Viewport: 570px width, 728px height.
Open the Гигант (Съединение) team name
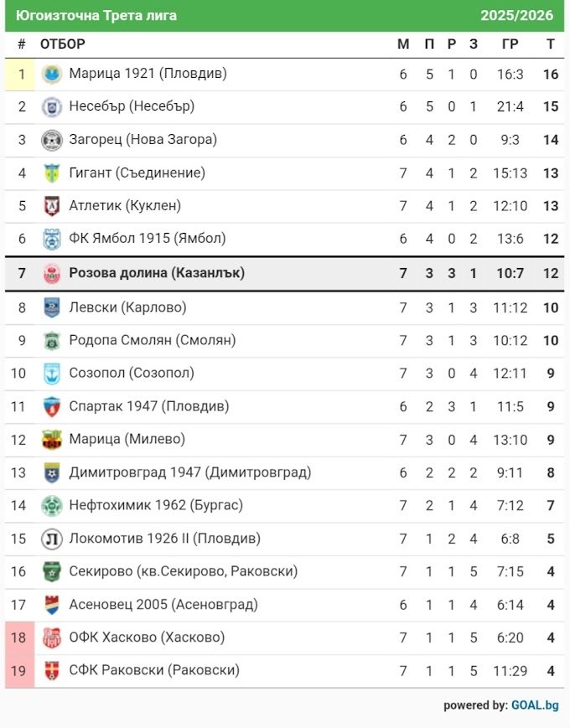click(x=137, y=173)
